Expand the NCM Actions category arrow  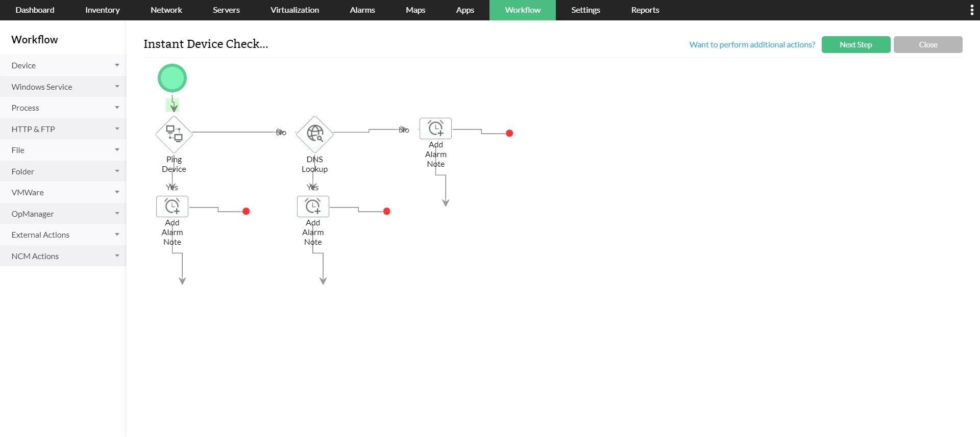click(x=117, y=256)
